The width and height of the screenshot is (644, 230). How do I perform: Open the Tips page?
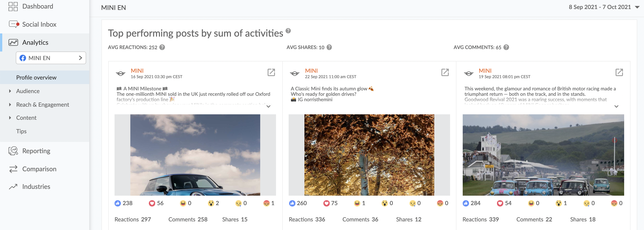pos(21,131)
